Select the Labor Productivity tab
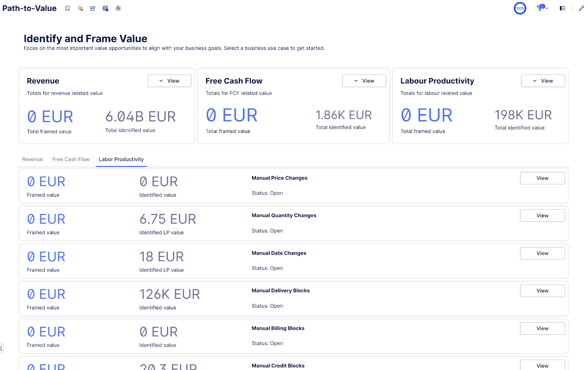Image resolution: width=588 pixels, height=370 pixels. (121, 159)
